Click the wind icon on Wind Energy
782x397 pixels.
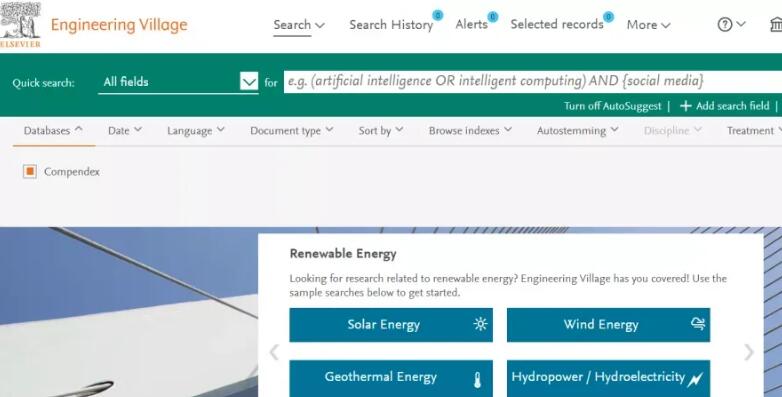[x=698, y=324]
